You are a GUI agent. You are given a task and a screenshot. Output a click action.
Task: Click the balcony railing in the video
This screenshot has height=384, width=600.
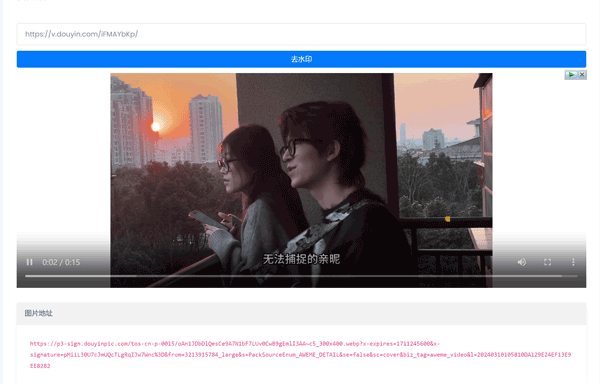coord(448,223)
